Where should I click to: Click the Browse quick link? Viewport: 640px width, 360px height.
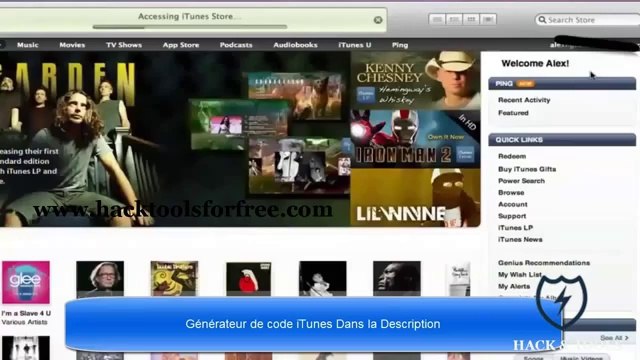pos(511,193)
